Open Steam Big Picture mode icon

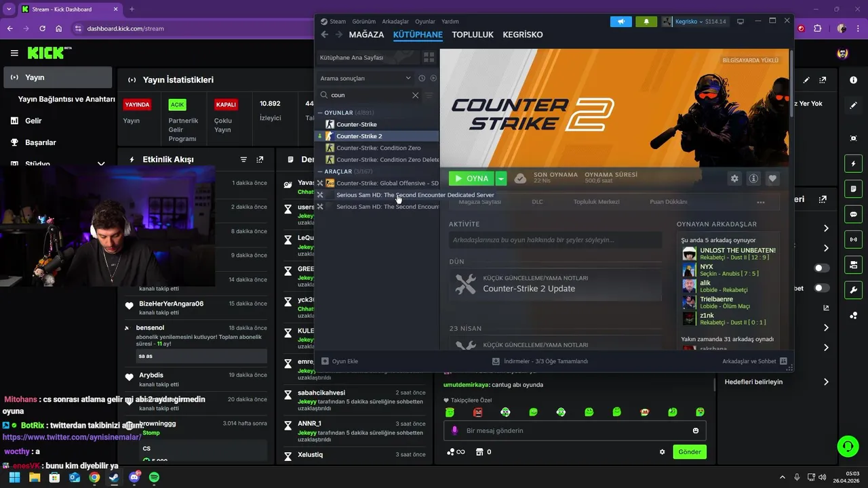click(741, 21)
